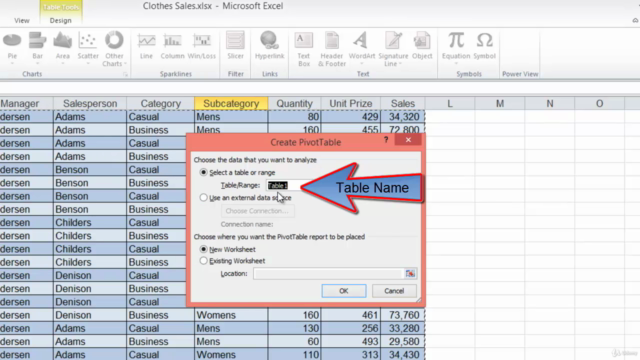The image size is (640, 360).
Task: Switch to the Design tab
Action: (60, 20)
